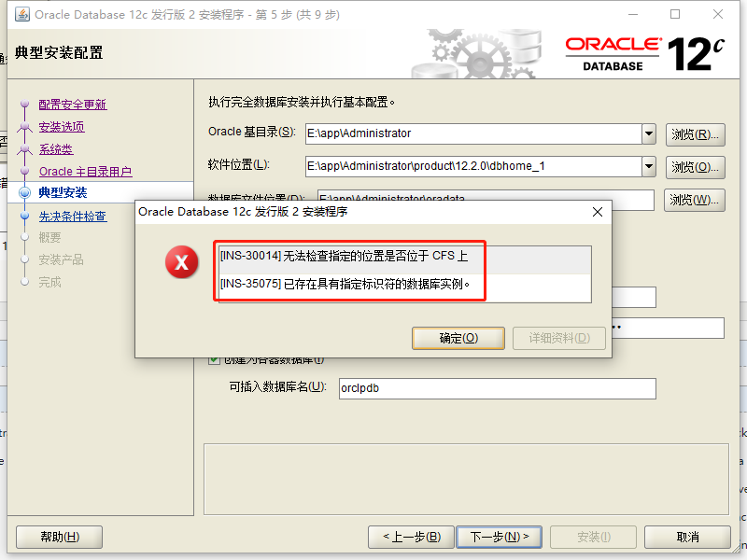Click the red error X icon
The width and height of the screenshot is (747, 560).
point(181,262)
